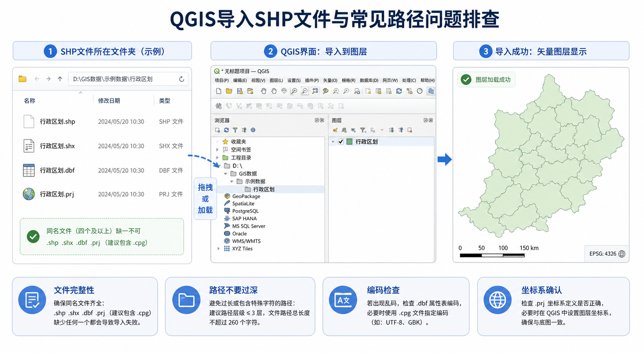Select the Oracle entry in Browser tree

pyautogui.click(x=235, y=234)
